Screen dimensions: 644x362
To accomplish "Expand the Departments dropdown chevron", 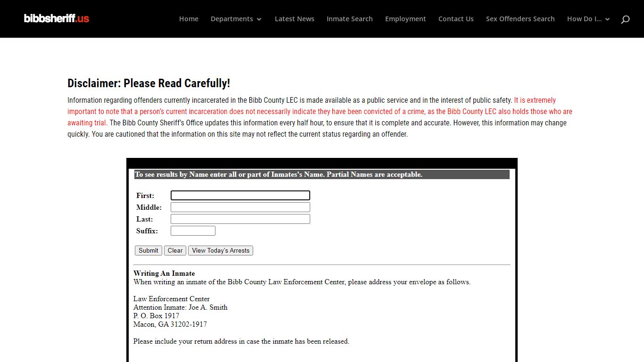I will click(259, 19).
